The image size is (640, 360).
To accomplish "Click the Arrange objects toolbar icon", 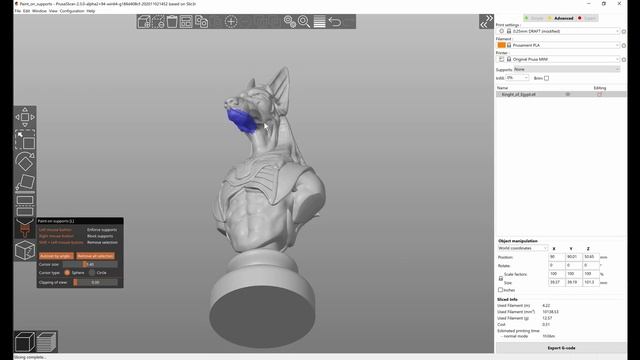I will (186, 22).
